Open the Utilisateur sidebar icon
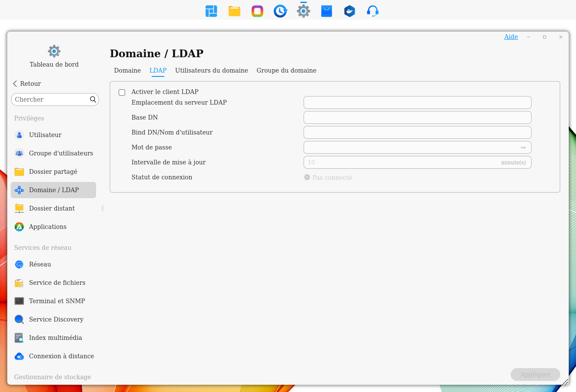The width and height of the screenshot is (576, 392). 19,135
